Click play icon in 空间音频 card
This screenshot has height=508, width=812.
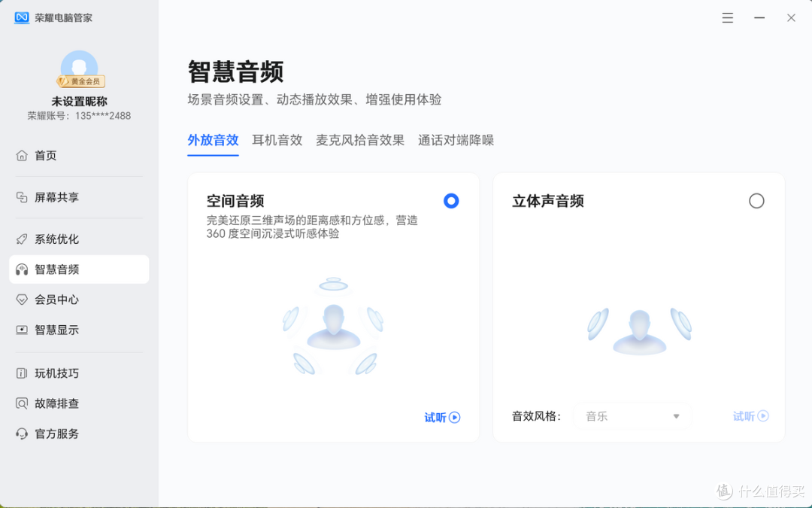(x=455, y=417)
